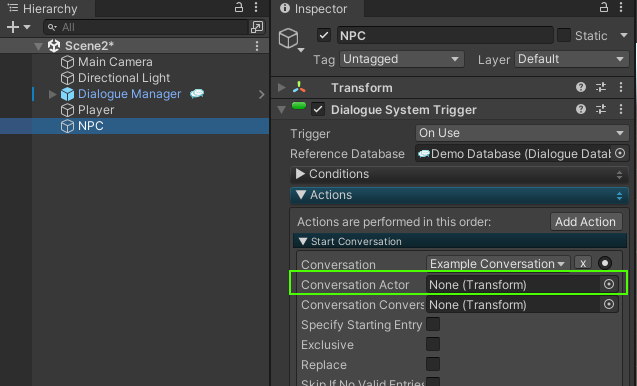Open the Tag dropdown showing Untagged
This screenshot has height=386, width=637.
pos(402,59)
